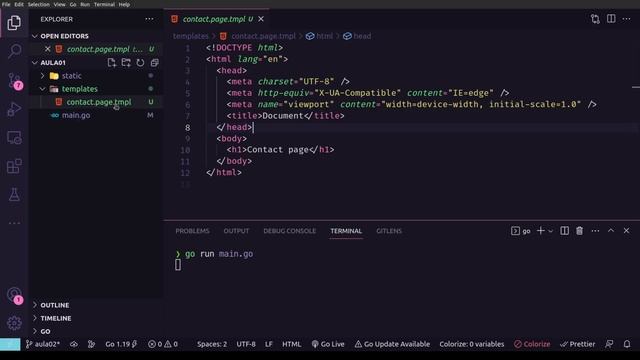Open Source Control view with badge
Screen dimensions: 640x360
pyautogui.click(x=15, y=81)
